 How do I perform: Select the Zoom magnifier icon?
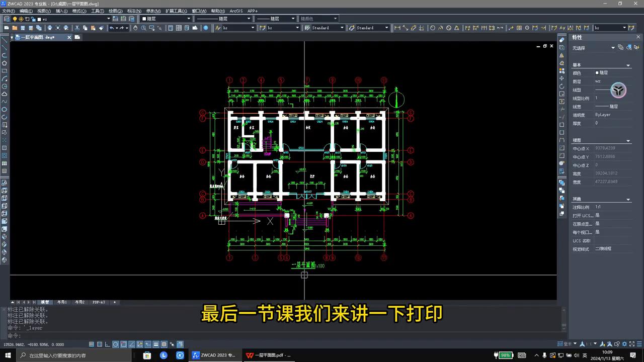click(143, 28)
